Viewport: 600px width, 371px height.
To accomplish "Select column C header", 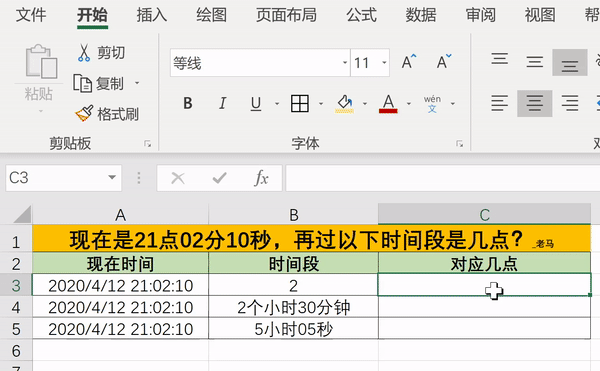I will (x=484, y=215).
